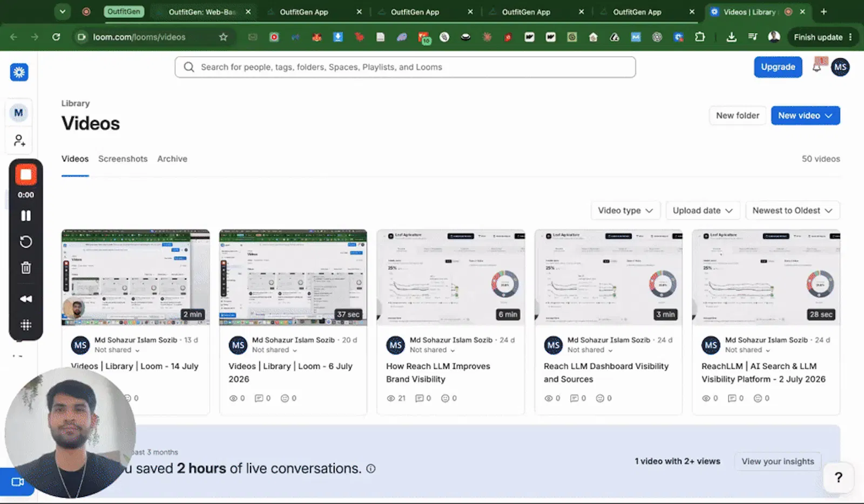Expand Not shared on the 20 d video
The height and width of the screenshot is (504, 864).
click(x=275, y=350)
